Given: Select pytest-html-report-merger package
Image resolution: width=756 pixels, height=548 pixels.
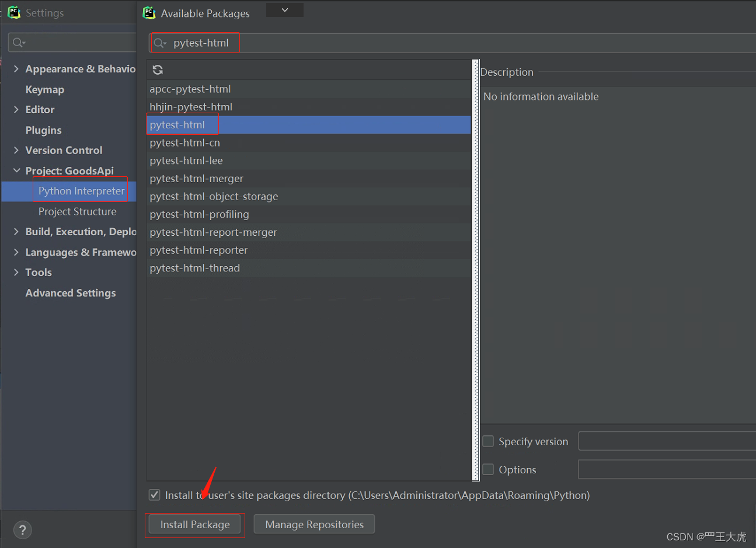Looking at the screenshot, I should click(308, 232).
